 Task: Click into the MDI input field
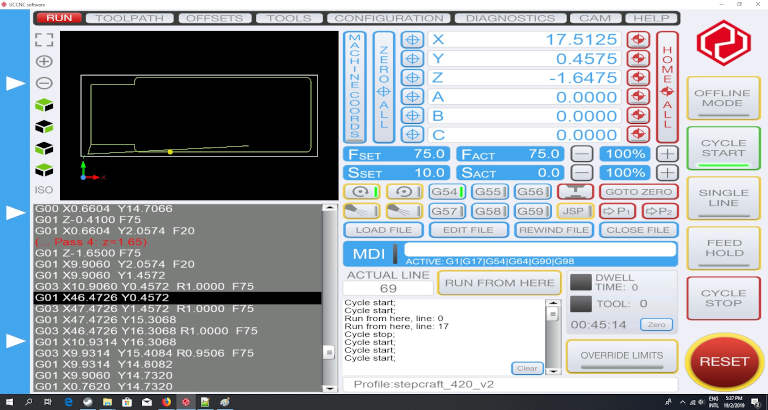(540, 249)
